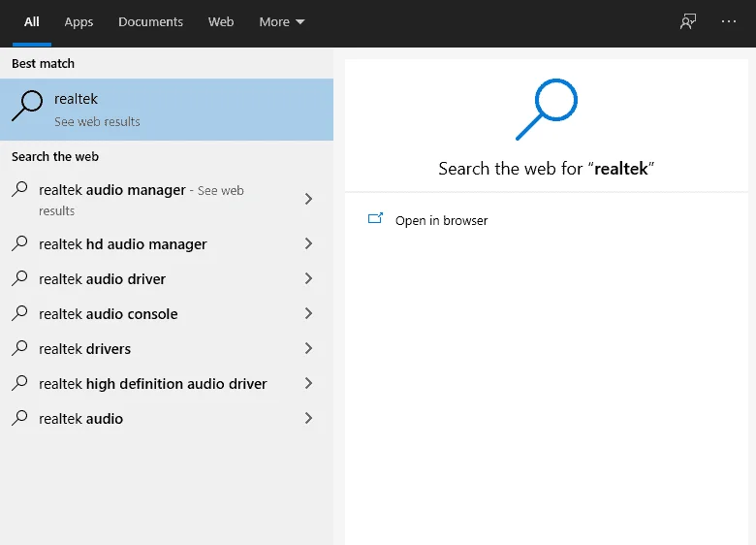The width and height of the screenshot is (756, 545).
Task: Expand chevron for realtek high definition audio driver
Action: [308, 383]
